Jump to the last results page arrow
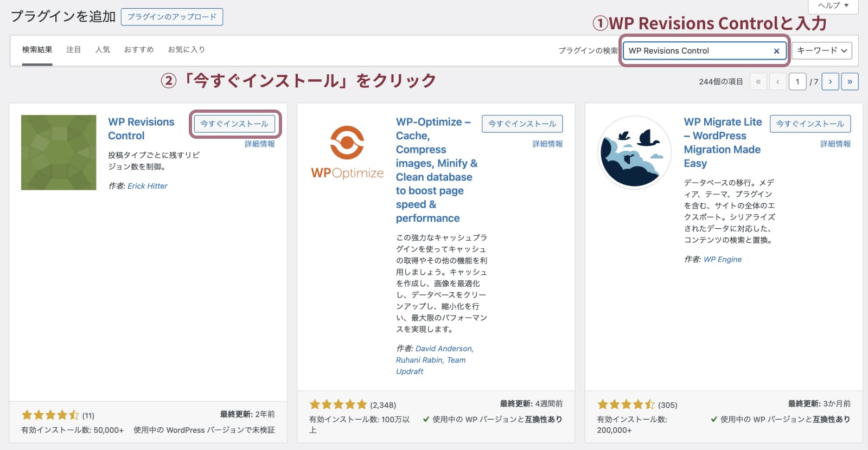Image resolution: width=868 pixels, height=450 pixels. coord(850,82)
